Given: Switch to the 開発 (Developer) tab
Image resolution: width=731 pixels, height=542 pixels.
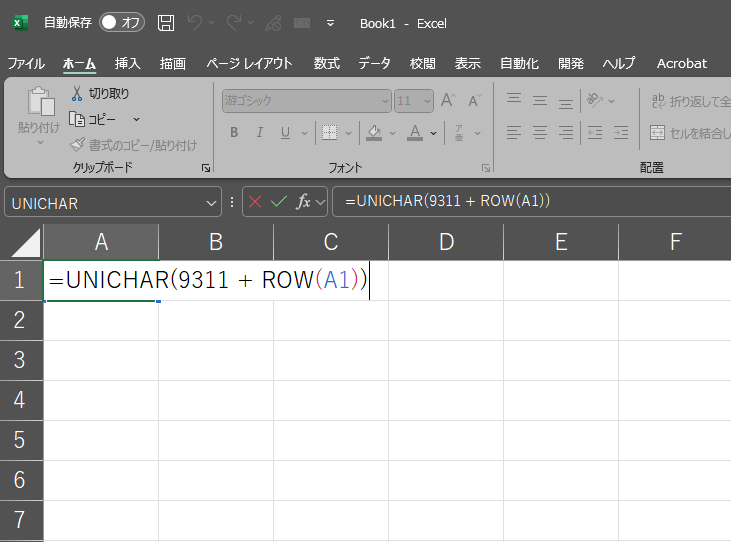Looking at the screenshot, I should pos(571,63).
